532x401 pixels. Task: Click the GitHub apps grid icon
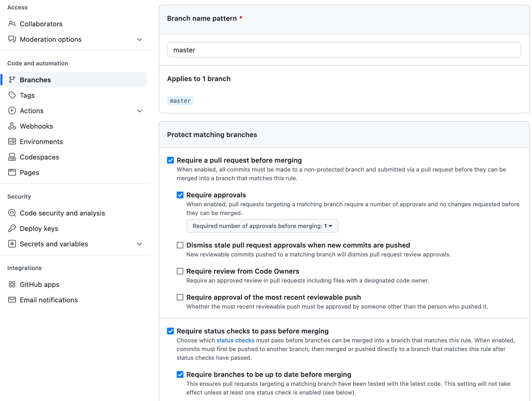pos(12,284)
